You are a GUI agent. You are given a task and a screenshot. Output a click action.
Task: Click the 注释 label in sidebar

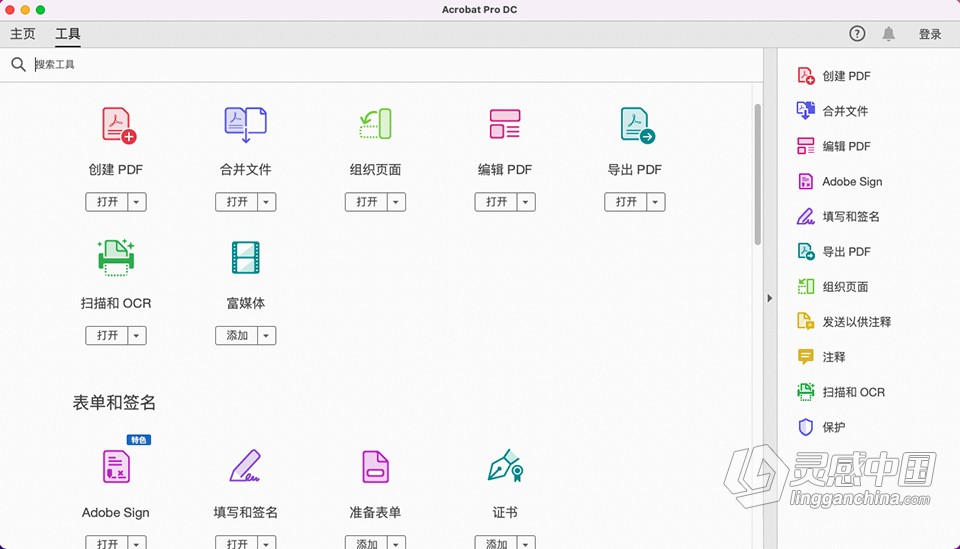(834, 357)
